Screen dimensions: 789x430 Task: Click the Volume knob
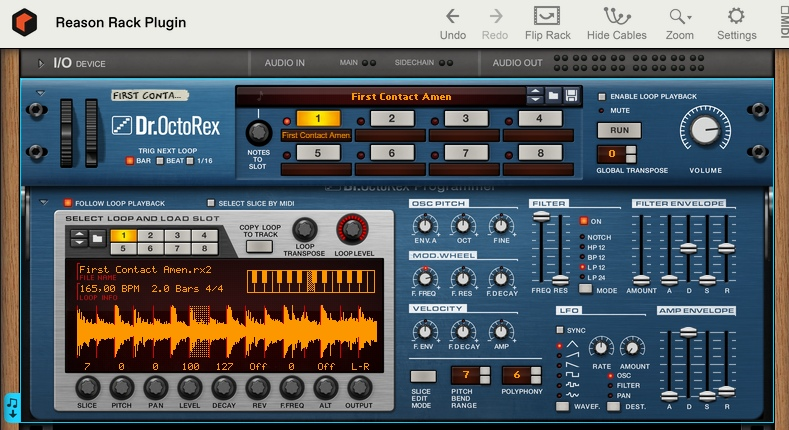(704, 129)
